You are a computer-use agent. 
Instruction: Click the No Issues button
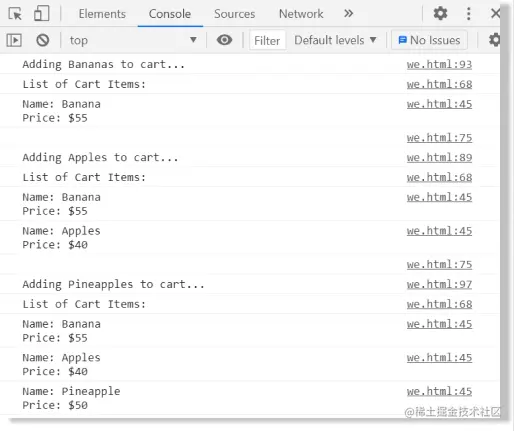(x=429, y=40)
